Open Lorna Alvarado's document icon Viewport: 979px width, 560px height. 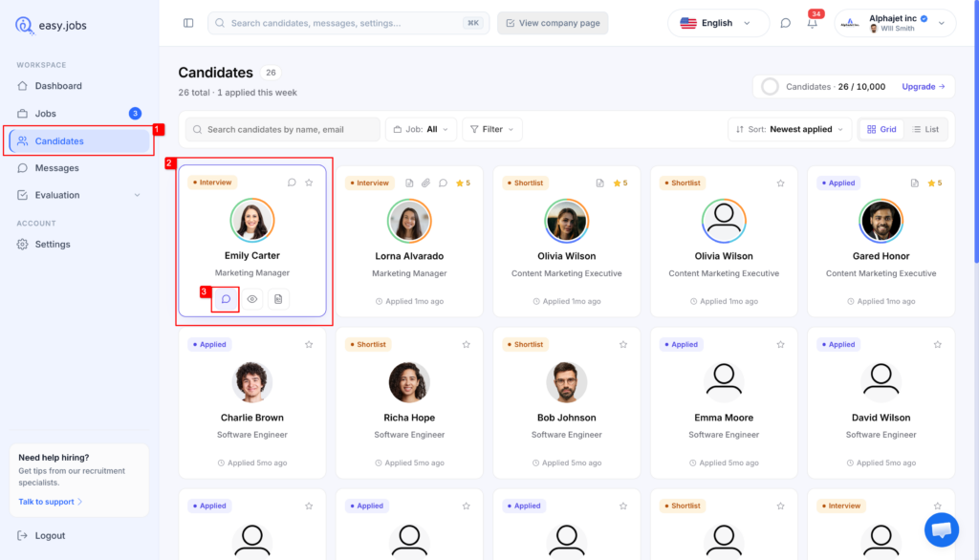pos(409,183)
